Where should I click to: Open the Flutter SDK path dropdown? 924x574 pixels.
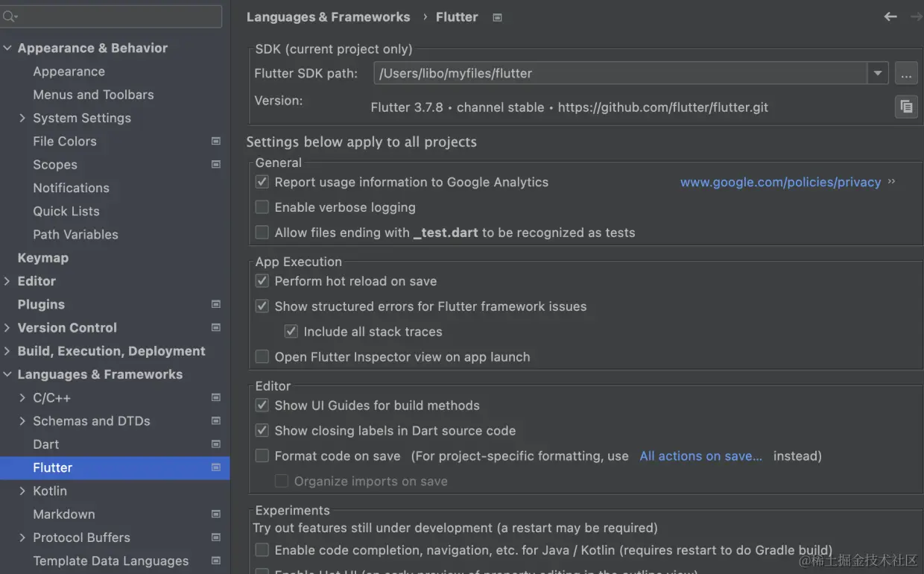(x=878, y=73)
